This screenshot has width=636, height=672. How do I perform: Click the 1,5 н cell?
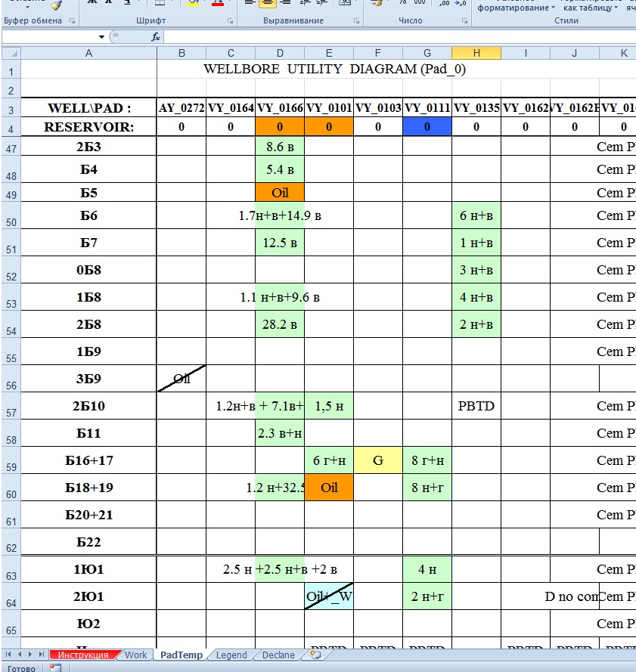point(329,406)
